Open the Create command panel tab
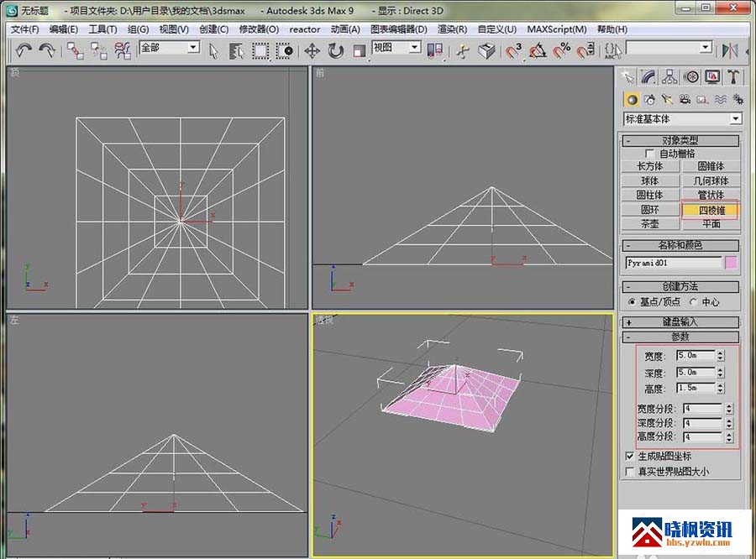 click(628, 77)
